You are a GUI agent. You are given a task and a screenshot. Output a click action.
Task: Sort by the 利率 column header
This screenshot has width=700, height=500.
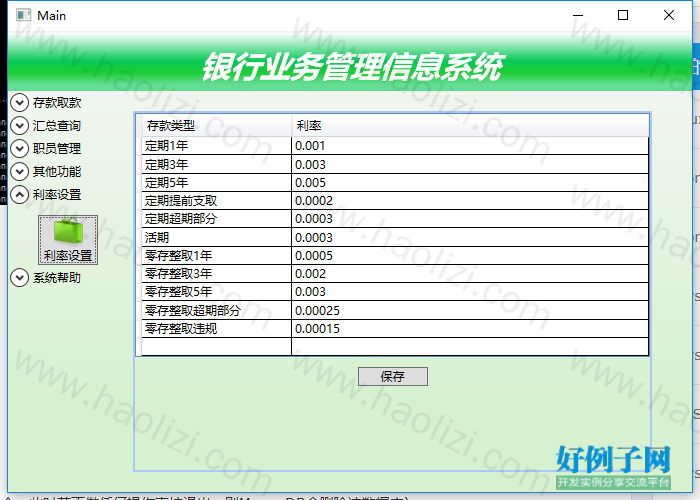(x=470, y=126)
